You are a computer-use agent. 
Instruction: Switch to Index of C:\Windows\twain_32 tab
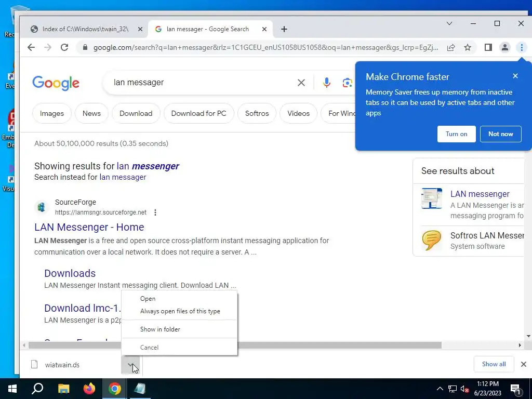tap(85, 29)
